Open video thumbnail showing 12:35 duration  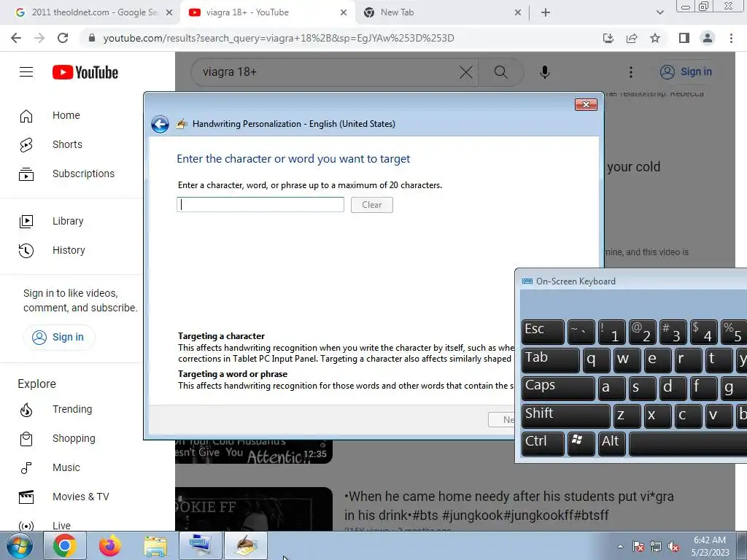pos(254,451)
